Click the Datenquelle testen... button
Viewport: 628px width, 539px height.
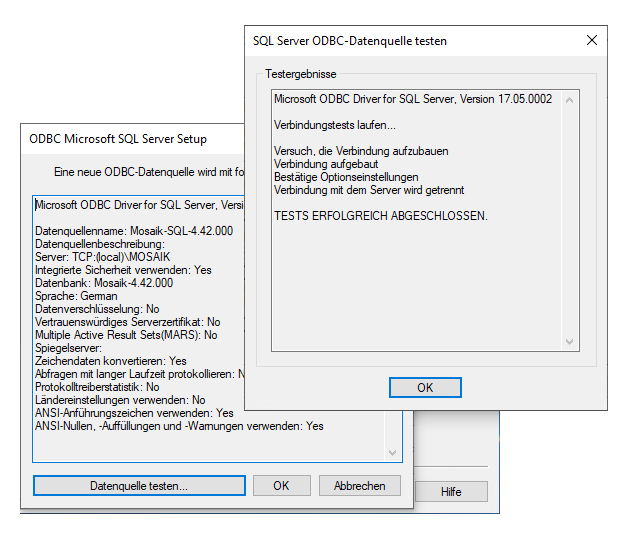point(139,485)
